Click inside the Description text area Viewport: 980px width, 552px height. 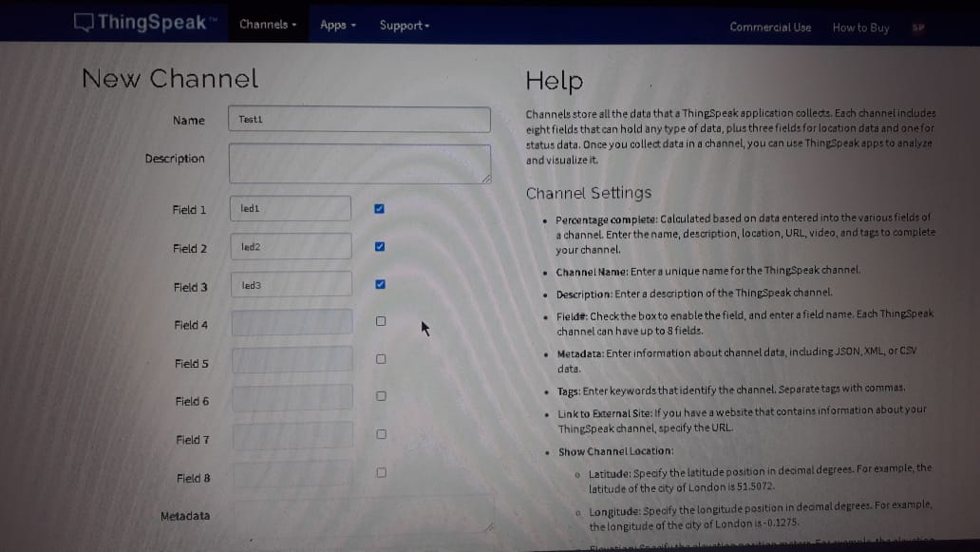[360, 163]
